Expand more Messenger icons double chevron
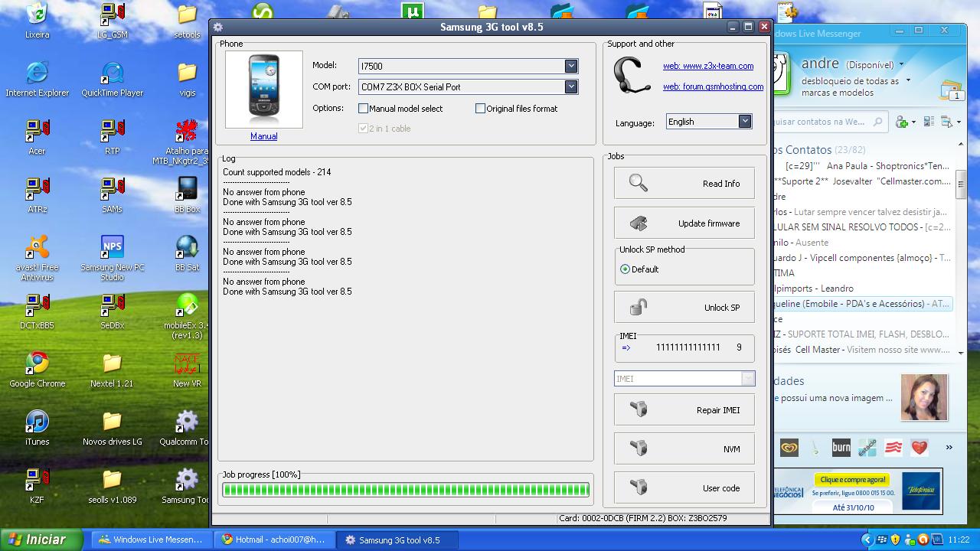 coord(949,448)
